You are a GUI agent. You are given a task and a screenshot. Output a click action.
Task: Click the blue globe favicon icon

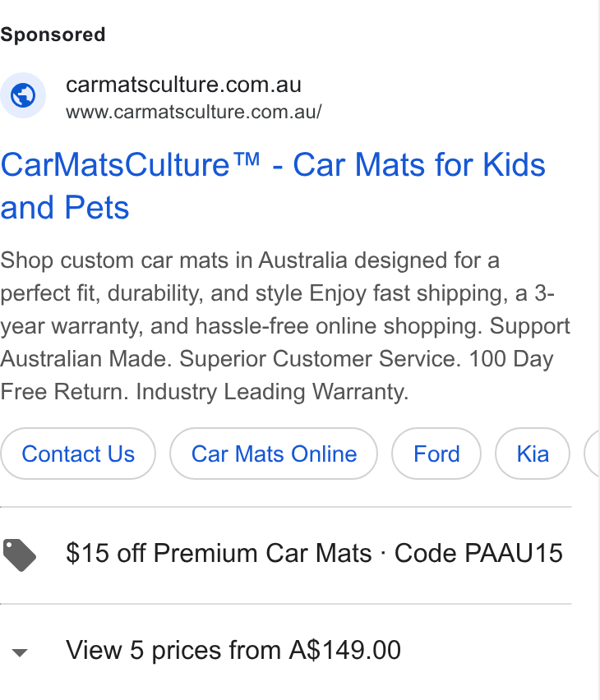23,95
